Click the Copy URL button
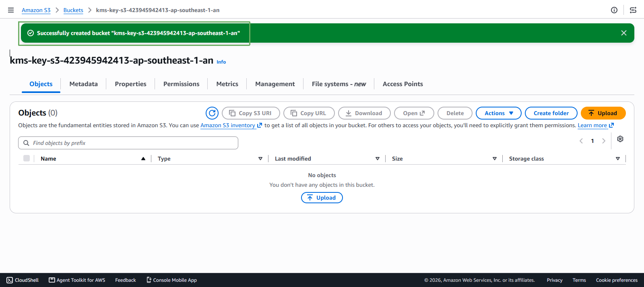The image size is (644, 287). (309, 113)
